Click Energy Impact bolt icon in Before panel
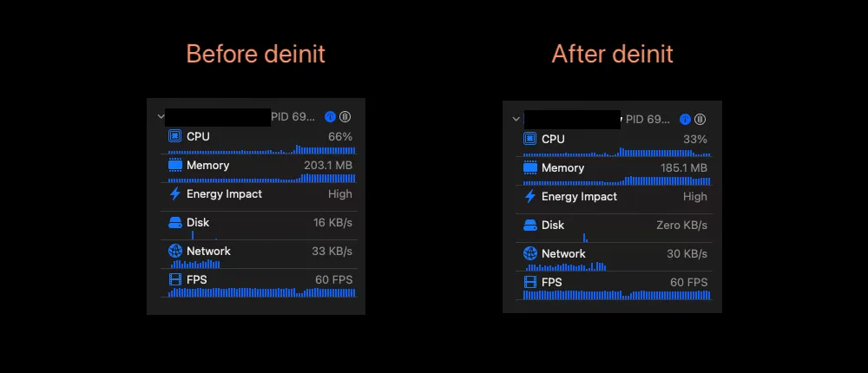The height and width of the screenshot is (373, 868). [x=174, y=193]
